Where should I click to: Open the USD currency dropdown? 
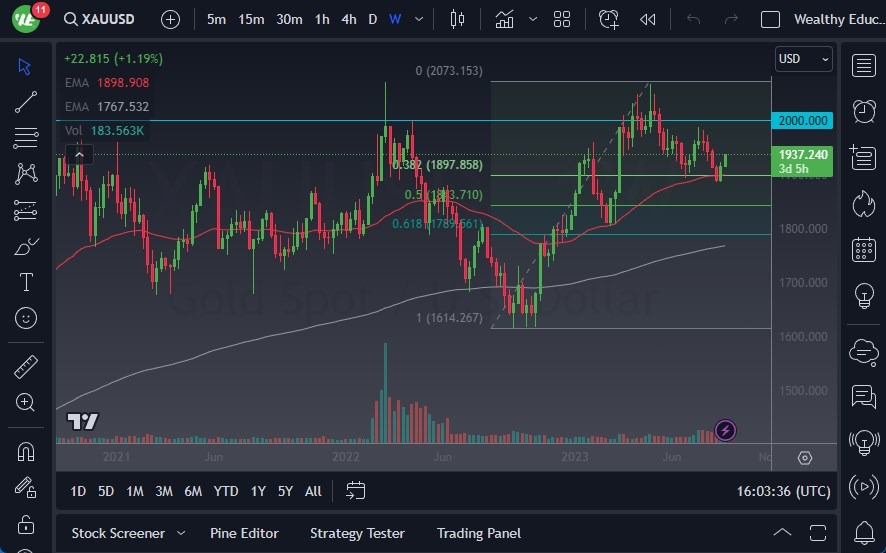pos(804,59)
